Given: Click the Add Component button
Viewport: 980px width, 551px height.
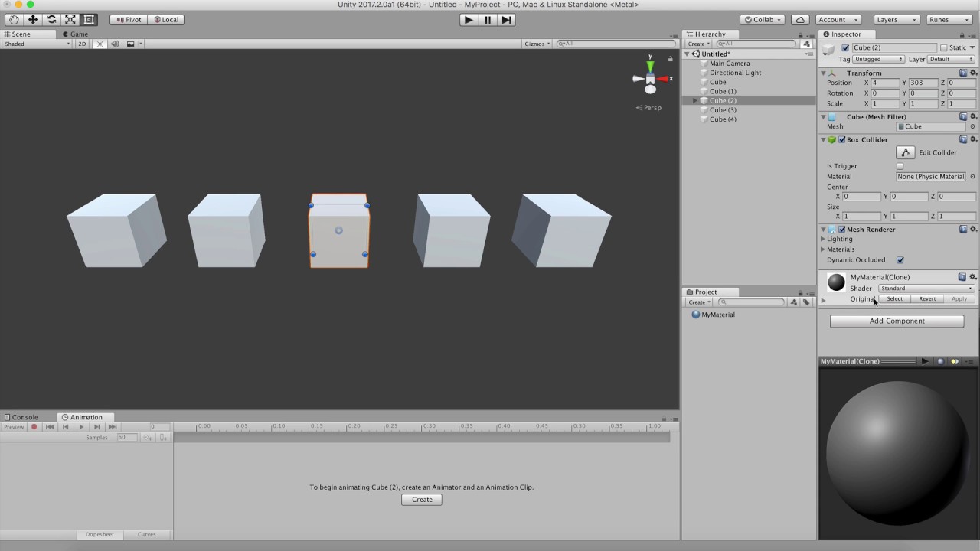Looking at the screenshot, I should point(897,321).
